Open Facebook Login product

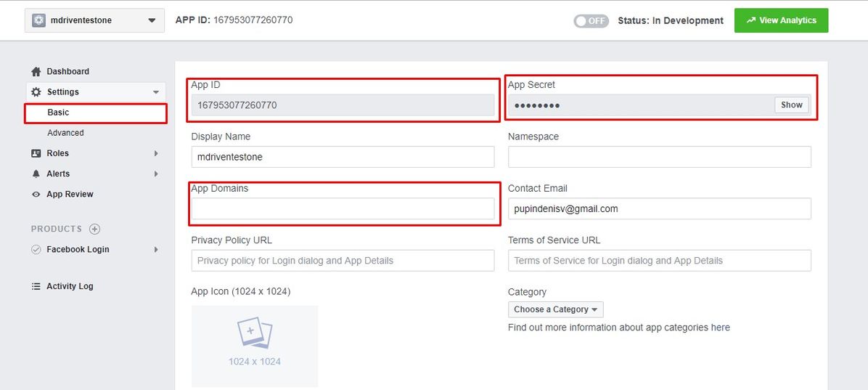click(78, 250)
